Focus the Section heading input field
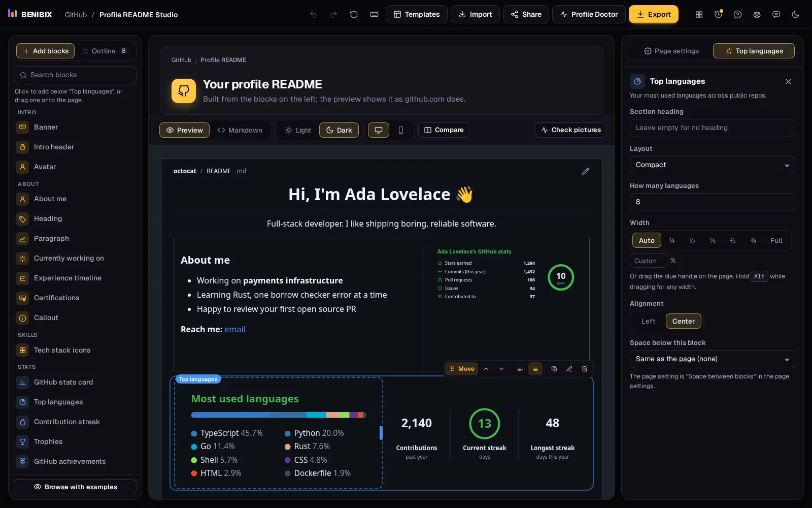The width and height of the screenshot is (812, 508). pos(712,128)
